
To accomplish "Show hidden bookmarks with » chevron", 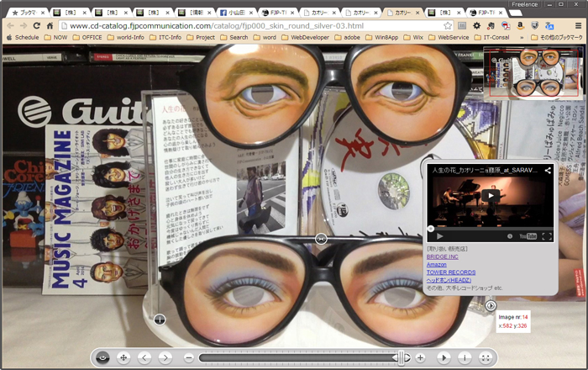I will [x=522, y=38].
